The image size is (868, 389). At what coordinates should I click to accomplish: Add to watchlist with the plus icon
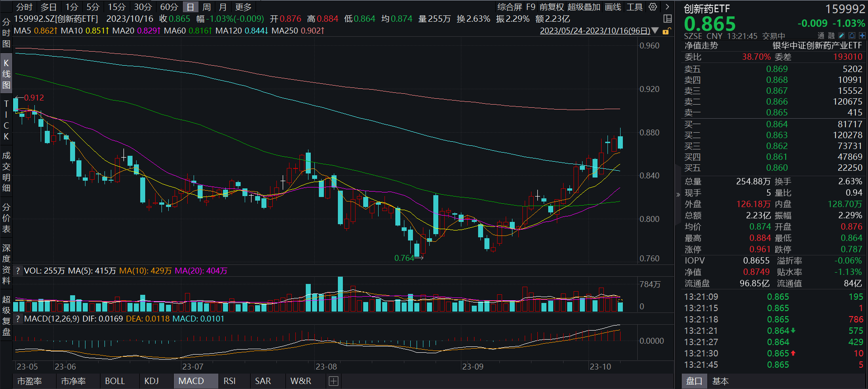coord(862,35)
